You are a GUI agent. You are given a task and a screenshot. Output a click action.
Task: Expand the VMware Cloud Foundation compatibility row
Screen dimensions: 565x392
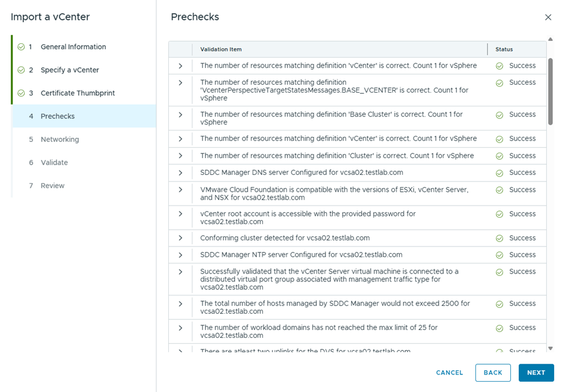180,189
